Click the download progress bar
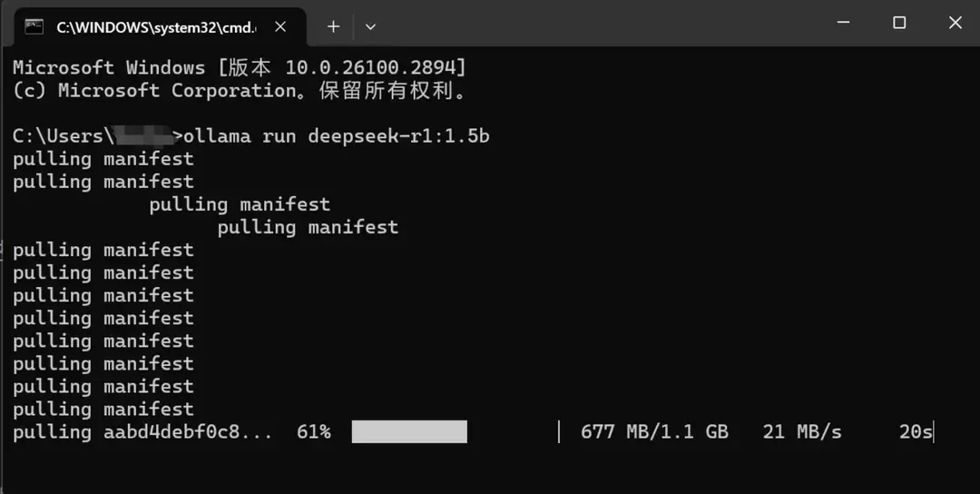Viewport: 980px width, 494px height. (x=409, y=432)
